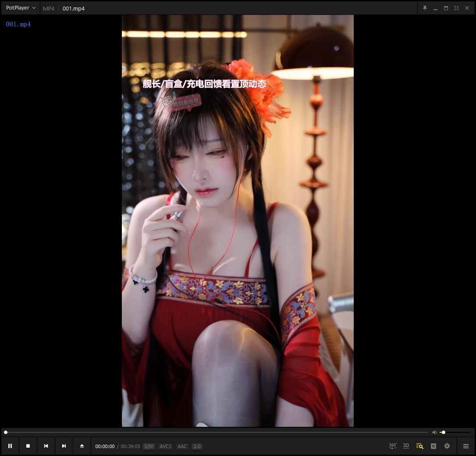Pause the video playback
Viewport: 476px width, 456px height.
[x=10, y=446]
